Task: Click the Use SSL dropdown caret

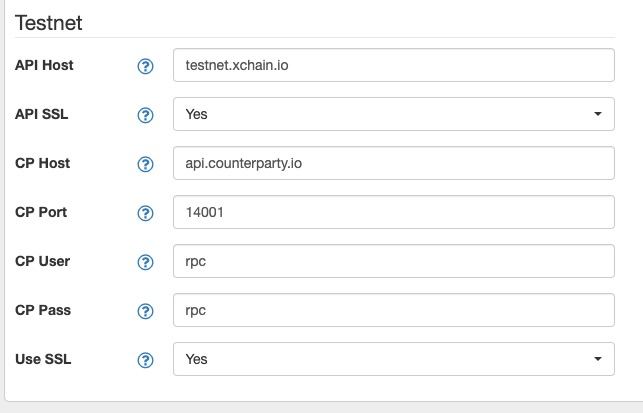Action: point(598,359)
